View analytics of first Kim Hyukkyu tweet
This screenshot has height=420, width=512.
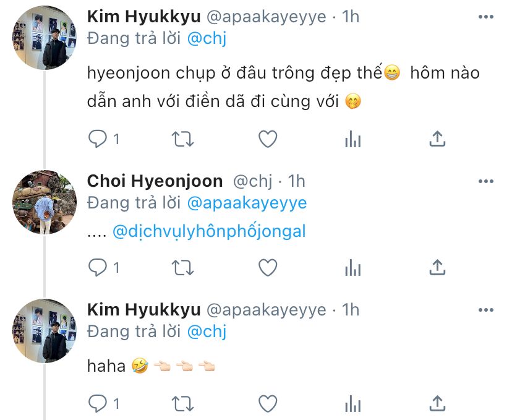(x=352, y=140)
